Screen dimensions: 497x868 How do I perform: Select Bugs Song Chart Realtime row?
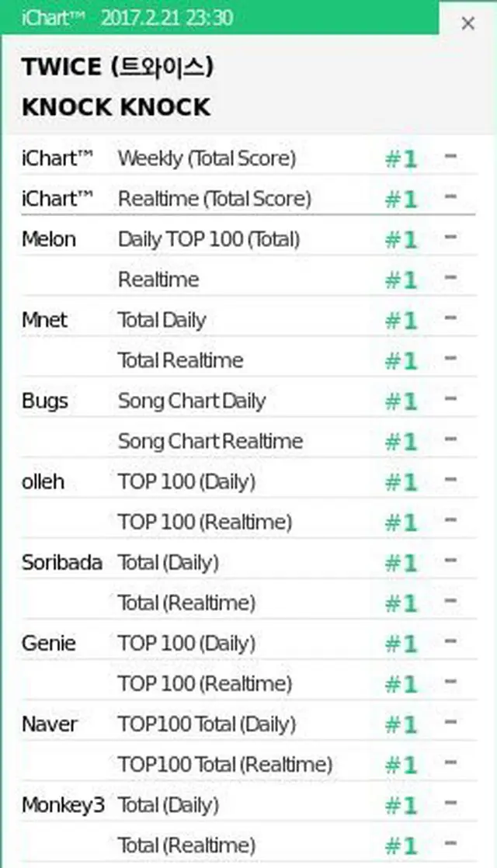[248, 441]
